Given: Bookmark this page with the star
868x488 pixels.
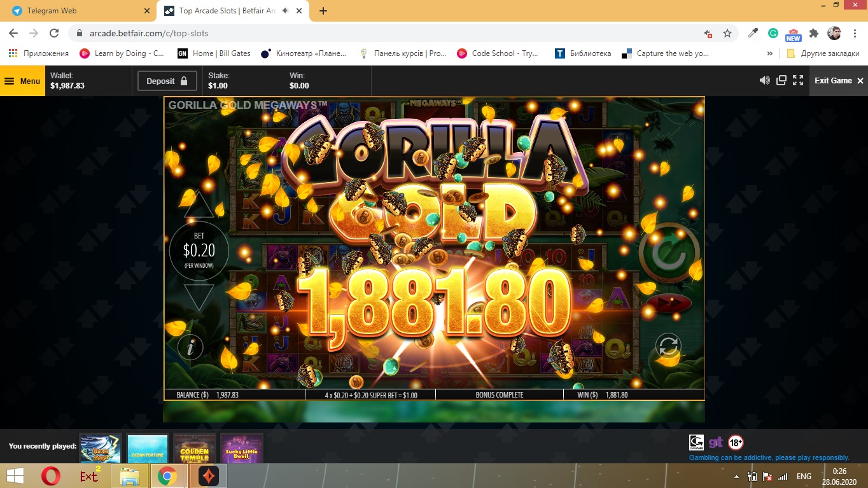Looking at the screenshot, I should (727, 33).
